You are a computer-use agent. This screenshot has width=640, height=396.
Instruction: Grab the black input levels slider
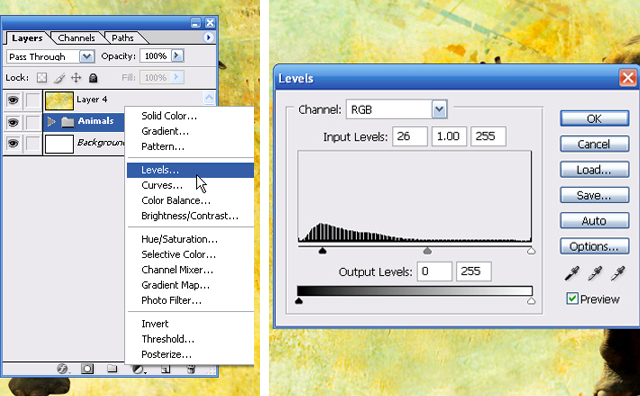click(x=322, y=251)
